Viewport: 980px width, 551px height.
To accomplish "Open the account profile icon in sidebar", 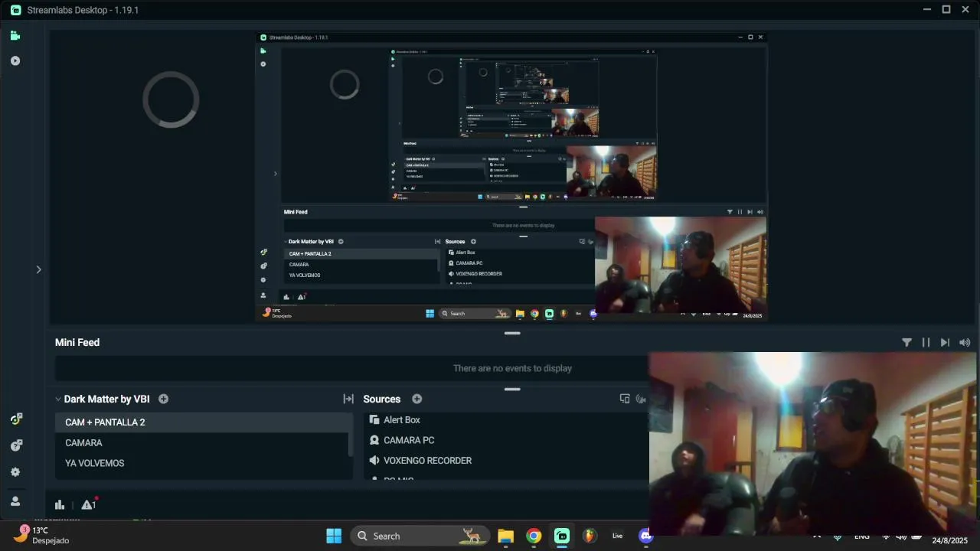I will pyautogui.click(x=15, y=501).
